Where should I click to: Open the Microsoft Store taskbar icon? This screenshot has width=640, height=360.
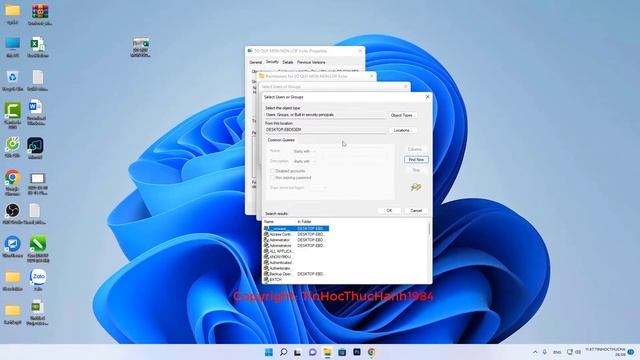(x=342, y=352)
